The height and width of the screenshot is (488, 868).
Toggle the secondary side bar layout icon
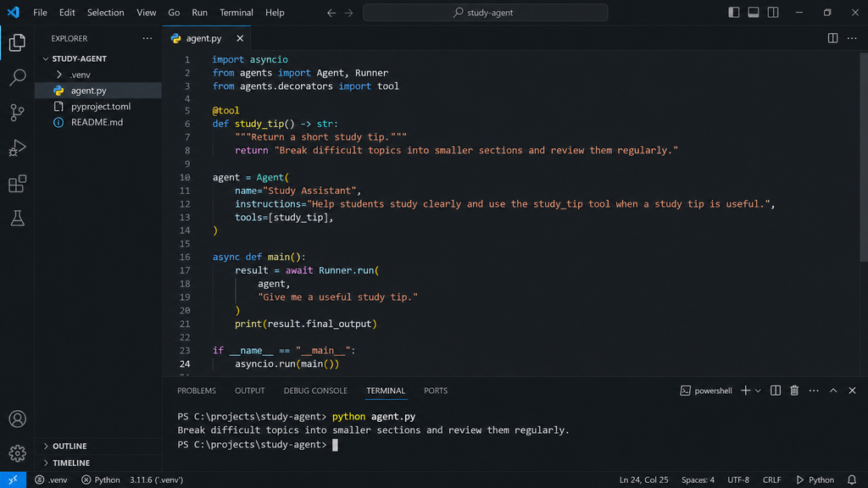pos(773,12)
